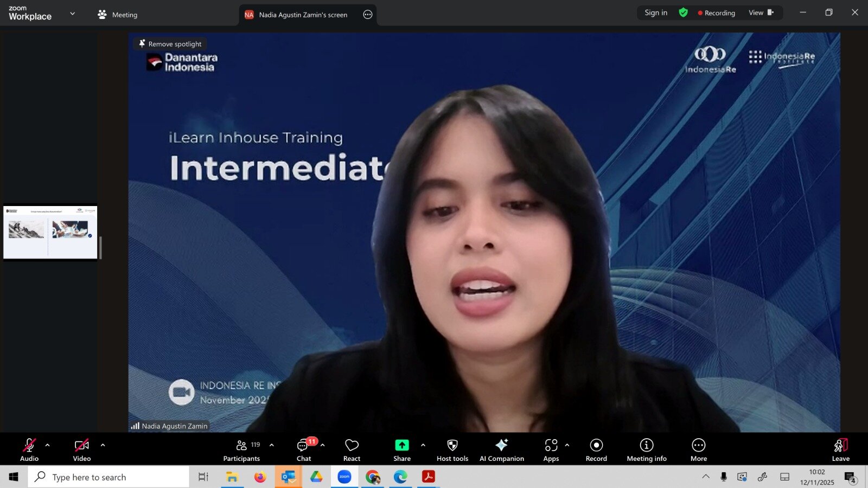Select Nadia Agustin Zamin's screen tab
Screen dimensions: 868x488
tap(303, 15)
